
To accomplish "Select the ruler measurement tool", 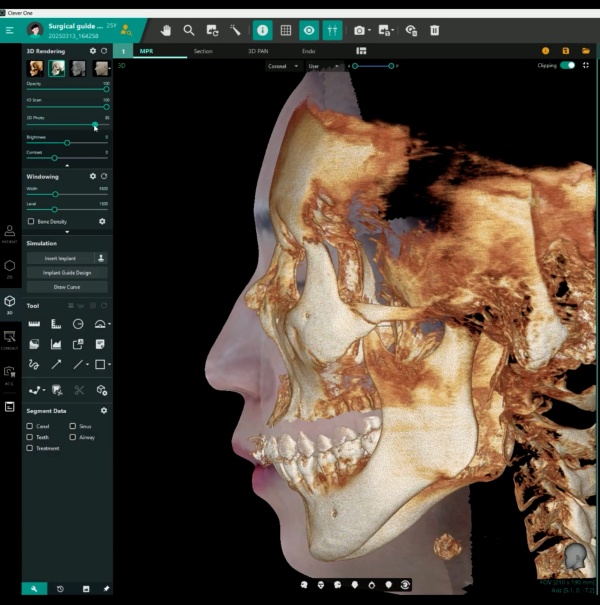I will [x=34, y=324].
